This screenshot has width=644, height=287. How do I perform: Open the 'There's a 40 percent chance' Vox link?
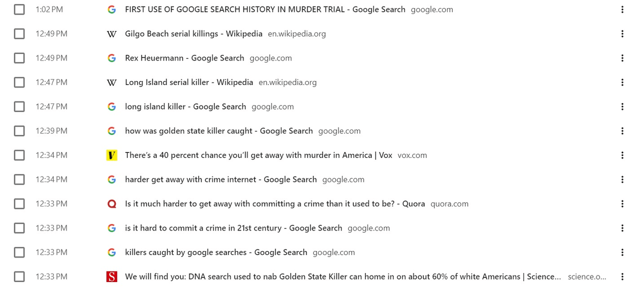pos(258,155)
